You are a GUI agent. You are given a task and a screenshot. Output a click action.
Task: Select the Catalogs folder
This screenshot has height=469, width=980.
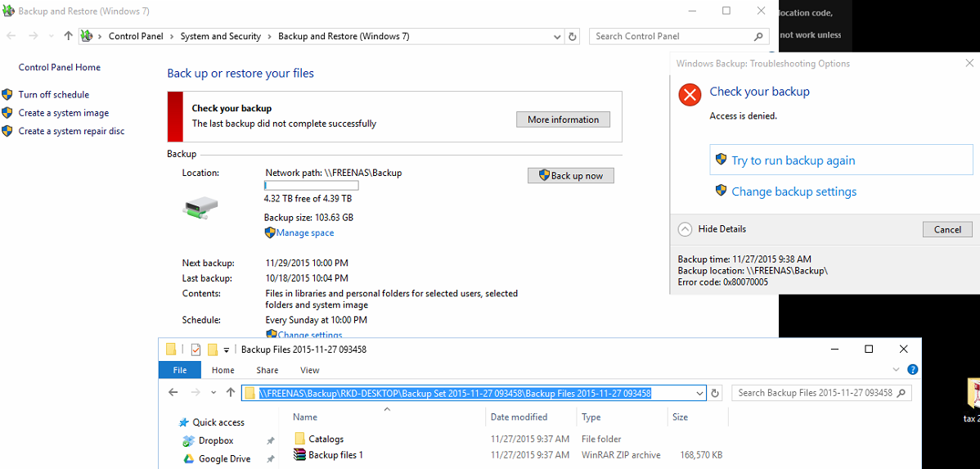[326, 439]
